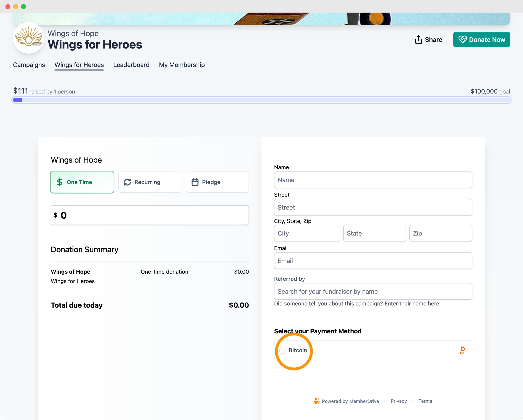Open the My Membership tab
523x420 pixels.
182,65
